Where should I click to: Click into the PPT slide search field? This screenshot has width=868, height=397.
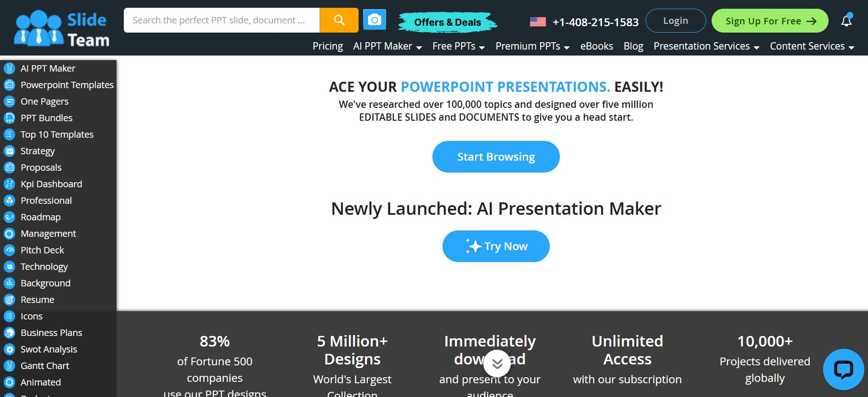tap(221, 20)
